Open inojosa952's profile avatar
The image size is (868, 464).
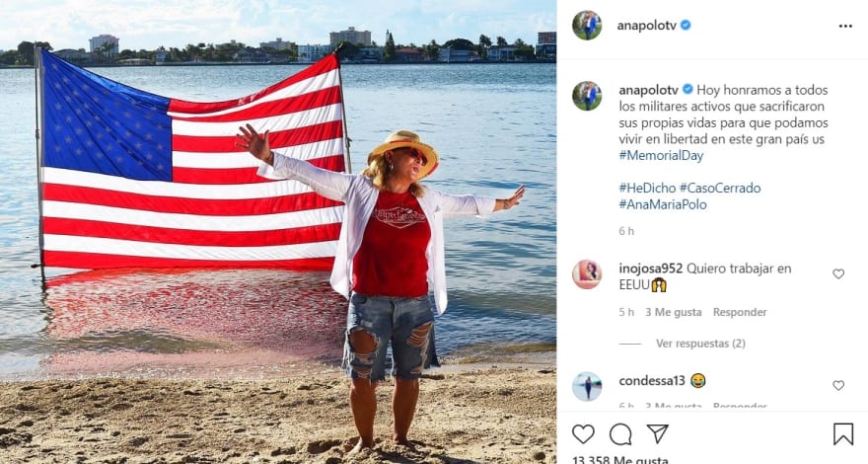pyautogui.click(x=587, y=274)
